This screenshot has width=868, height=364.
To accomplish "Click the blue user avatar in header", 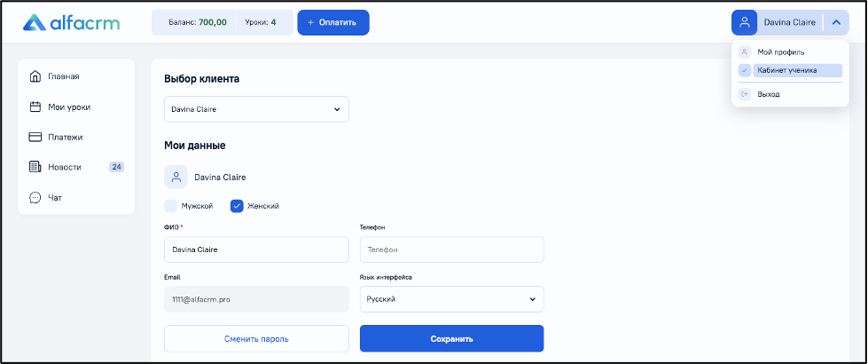I will point(744,23).
